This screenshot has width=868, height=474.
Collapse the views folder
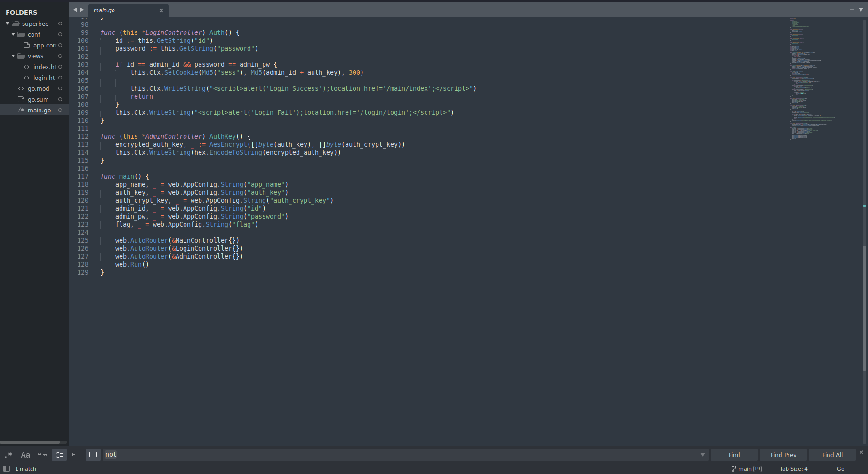click(x=13, y=56)
